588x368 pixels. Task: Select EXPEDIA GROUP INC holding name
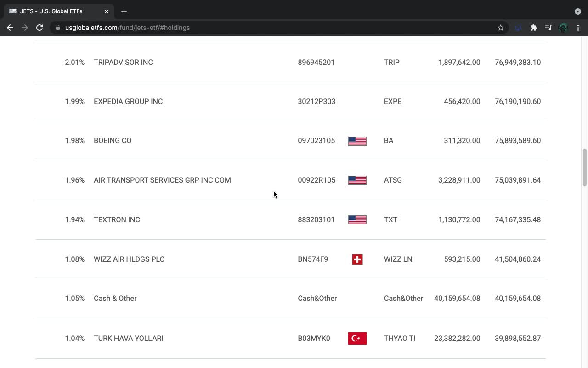pos(128,101)
